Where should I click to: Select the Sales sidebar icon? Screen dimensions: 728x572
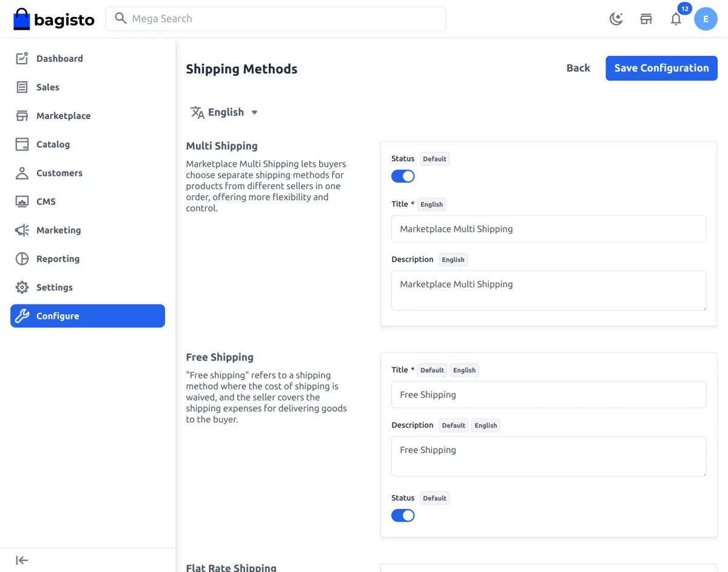22,87
